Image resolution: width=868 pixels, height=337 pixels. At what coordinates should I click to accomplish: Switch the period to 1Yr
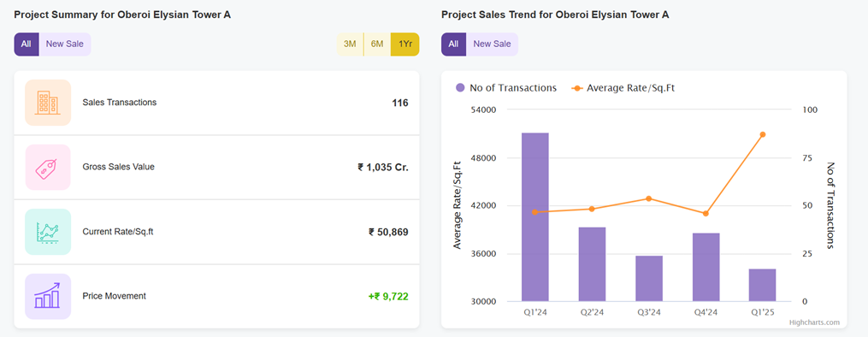pos(405,44)
